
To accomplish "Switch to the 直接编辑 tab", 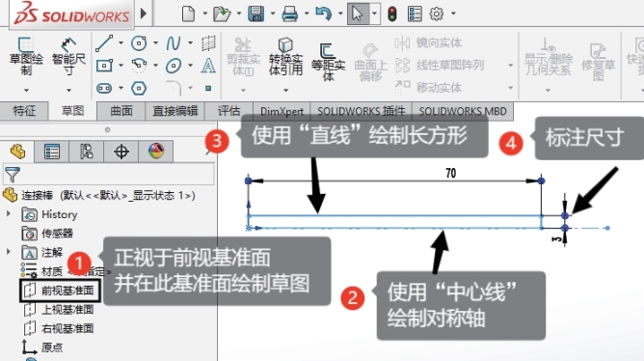I will (x=174, y=111).
